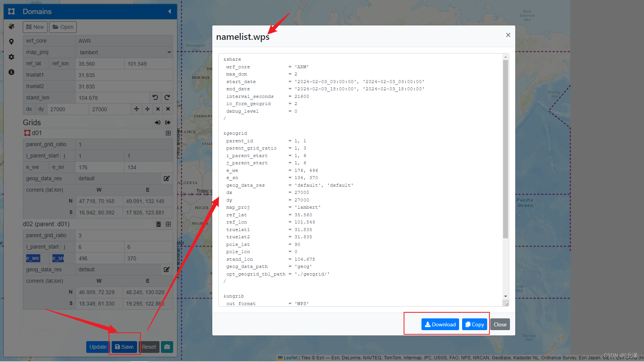This screenshot has height=362, width=644.
Task: Click d02 j_parent_start field 6
Action: (148, 247)
